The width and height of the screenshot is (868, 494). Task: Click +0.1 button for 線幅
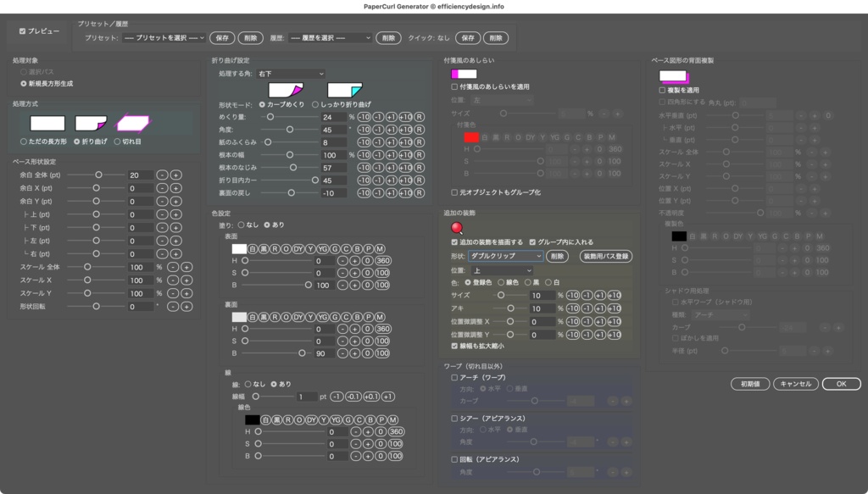pyautogui.click(x=371, y=397)
